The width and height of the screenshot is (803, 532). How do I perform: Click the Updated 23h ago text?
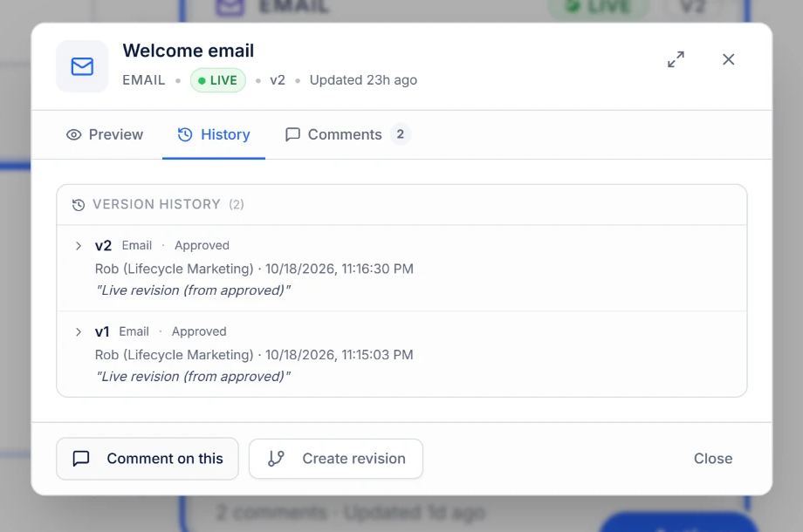coord(363,80)
